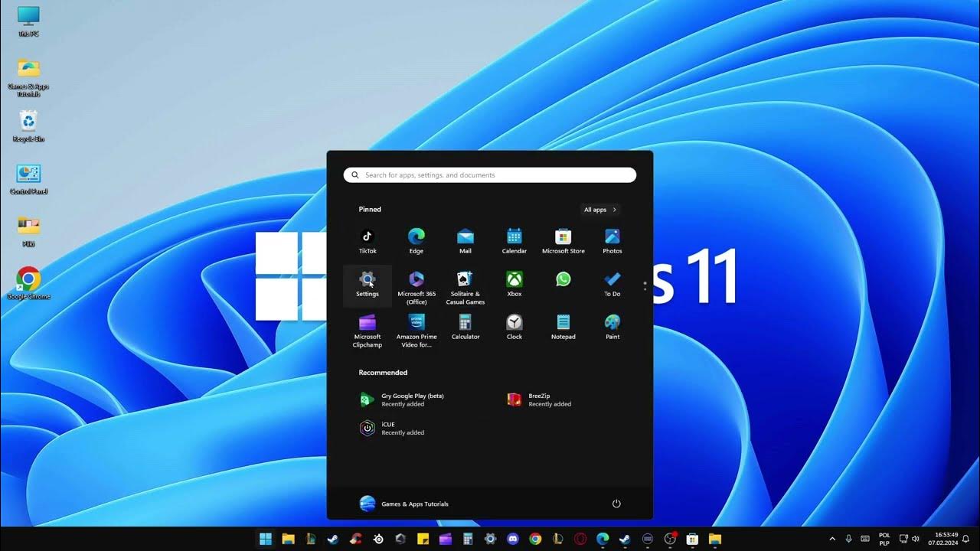Open Solitaire & Casual Games
Image resolution: width=980 pixels, height=551 pixels.
click(465, 287)
